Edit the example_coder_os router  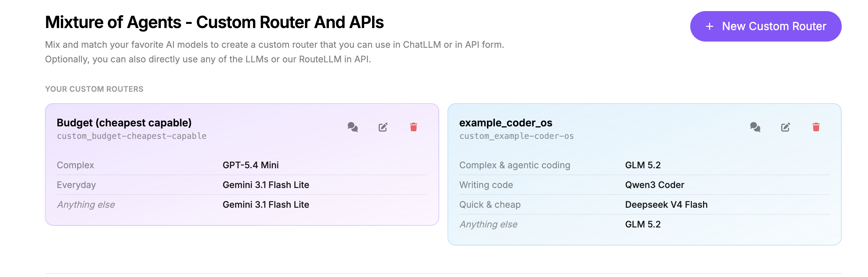785,127
